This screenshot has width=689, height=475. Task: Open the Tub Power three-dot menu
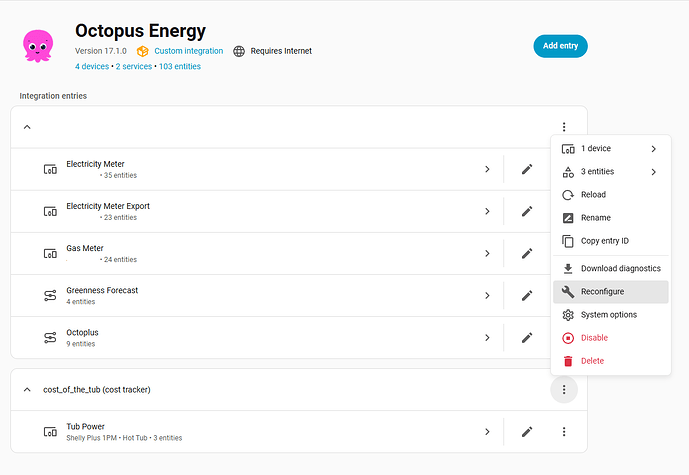564,432
